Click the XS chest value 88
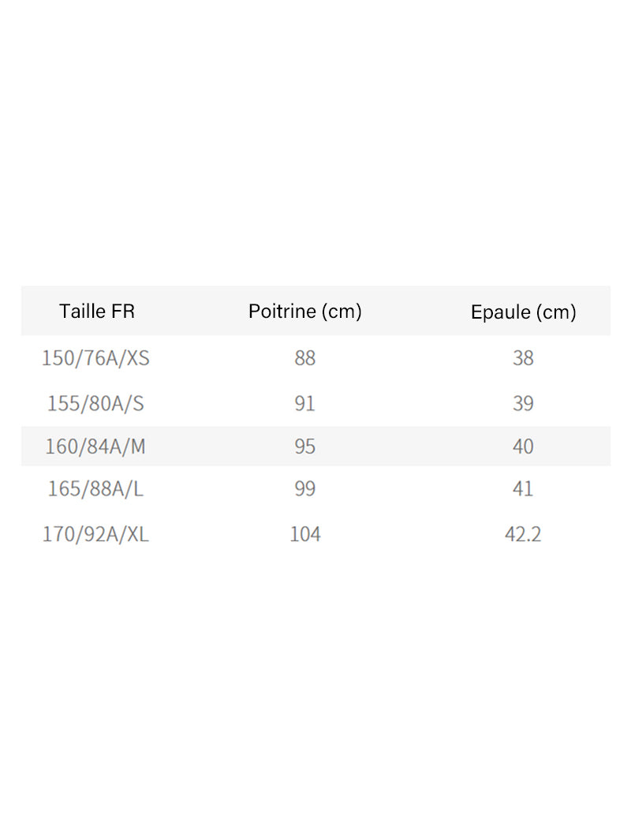The width and height of the screenshot is (631, 840). 304,358
